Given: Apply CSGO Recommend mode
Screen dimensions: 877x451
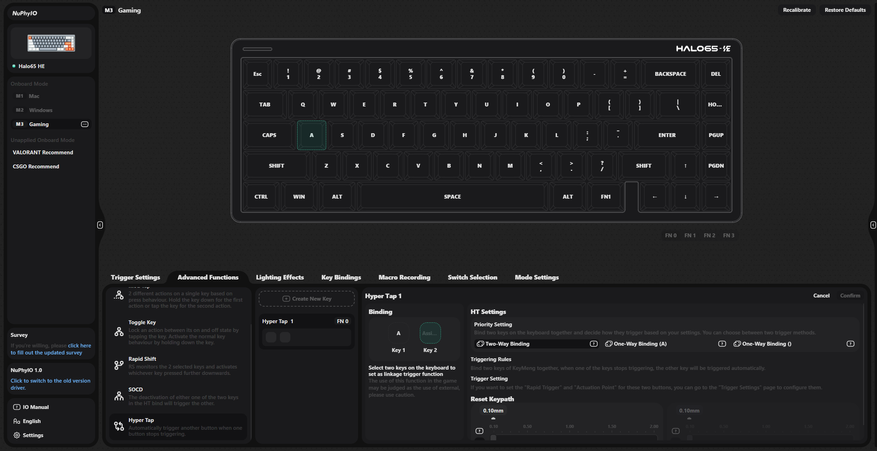Looking at the screenshot, I should [x=36, y=166].
